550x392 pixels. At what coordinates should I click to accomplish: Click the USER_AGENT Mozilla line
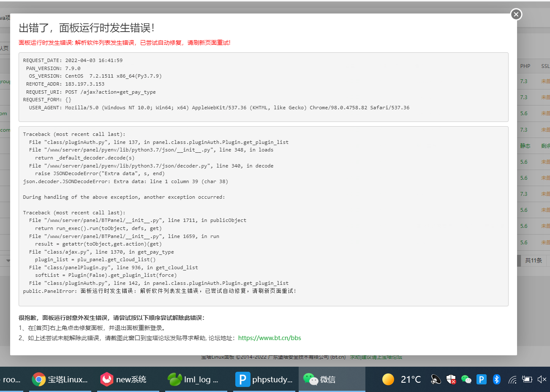(219, 108)
